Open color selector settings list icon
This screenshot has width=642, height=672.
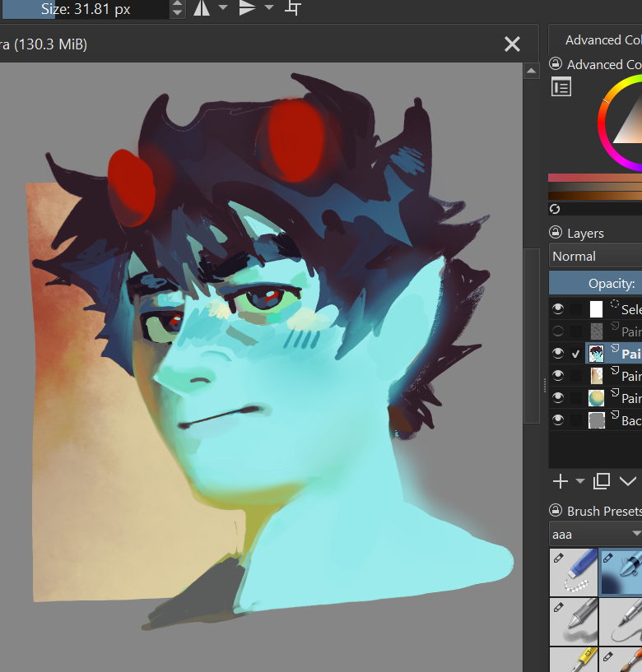(x=561, y=87)
